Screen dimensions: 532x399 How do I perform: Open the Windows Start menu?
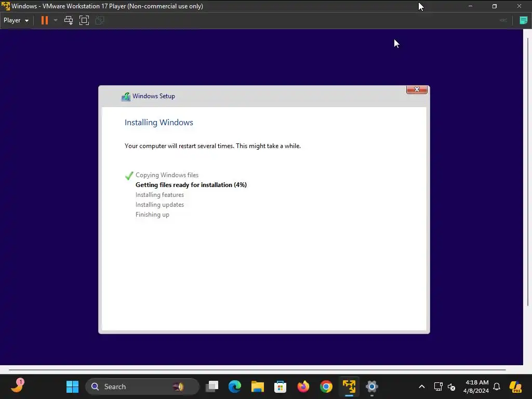tap(72, 387)
